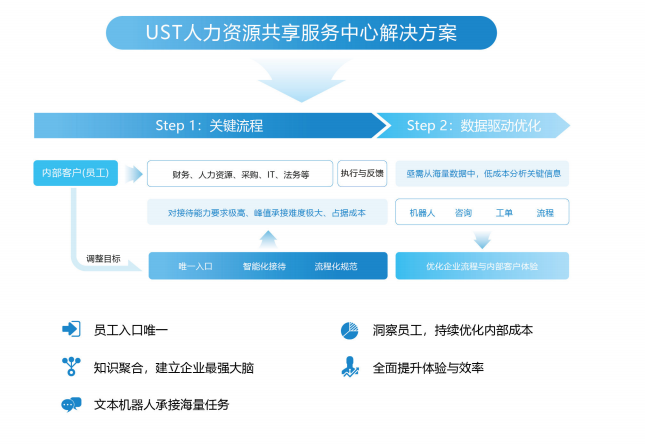Select the Step 2: 数据驱动优化 banner

(x=473, y=126)
